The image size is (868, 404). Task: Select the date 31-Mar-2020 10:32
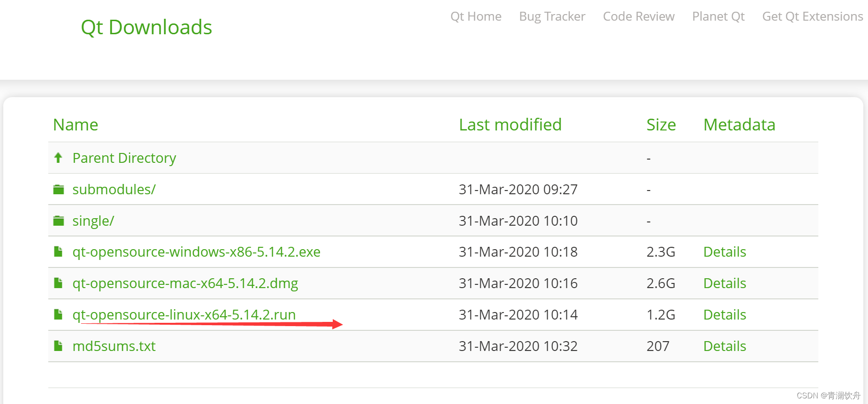(x=518, y=346)
